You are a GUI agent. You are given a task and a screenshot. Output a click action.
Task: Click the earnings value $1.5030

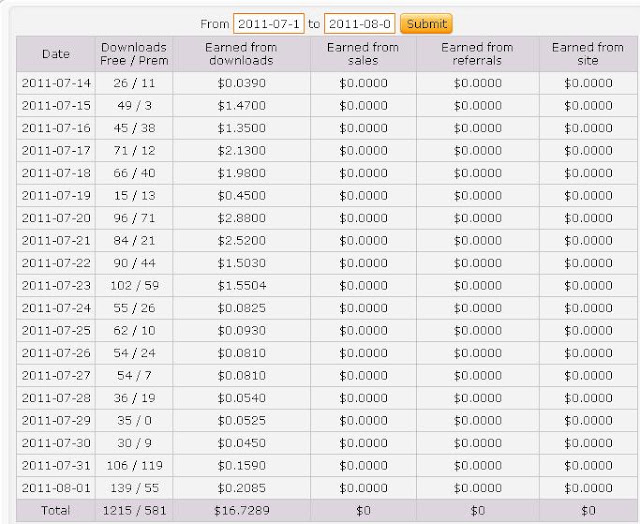(241, 263)
